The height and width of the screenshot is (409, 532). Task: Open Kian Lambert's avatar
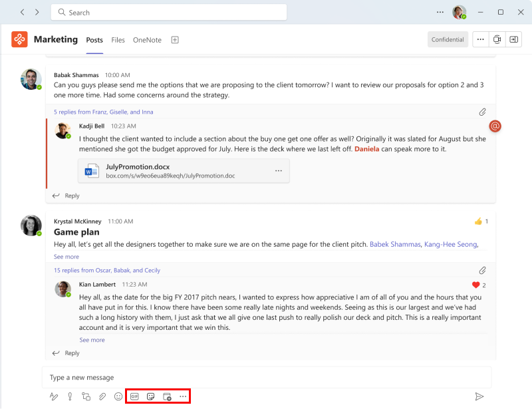63,289
